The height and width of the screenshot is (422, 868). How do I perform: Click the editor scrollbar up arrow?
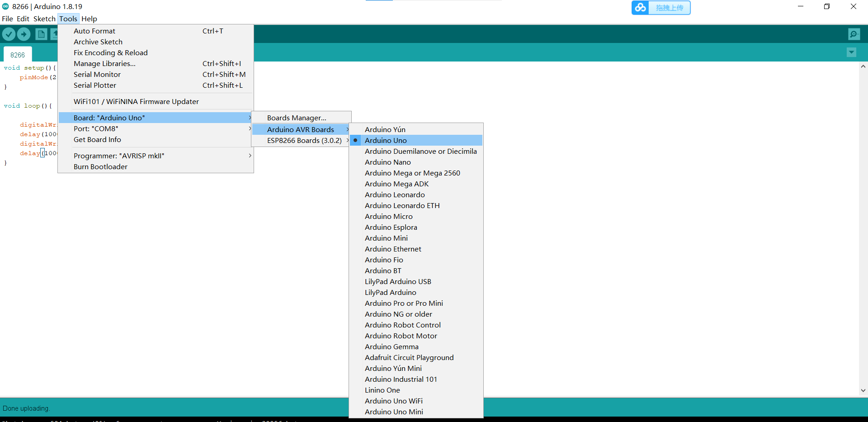[863, 66]
